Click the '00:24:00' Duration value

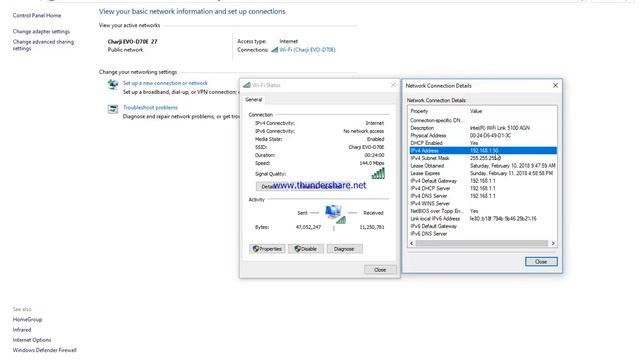coord(374,155)
